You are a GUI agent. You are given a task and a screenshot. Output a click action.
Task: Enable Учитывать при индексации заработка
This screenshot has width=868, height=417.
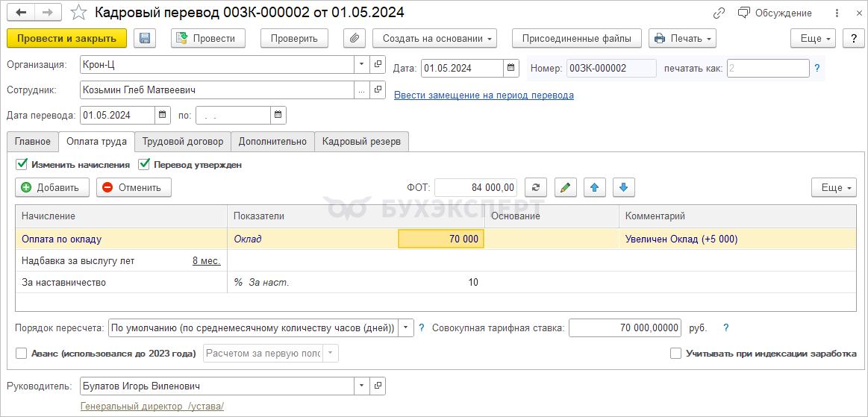[676, 354]
